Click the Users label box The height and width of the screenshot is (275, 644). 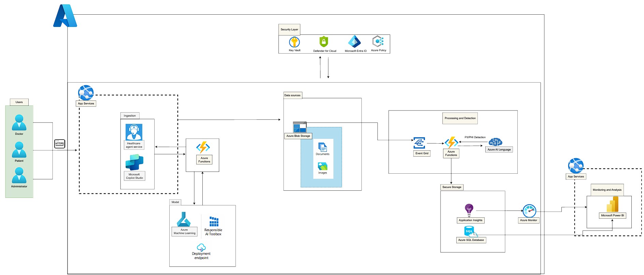[x=19, y=102]
